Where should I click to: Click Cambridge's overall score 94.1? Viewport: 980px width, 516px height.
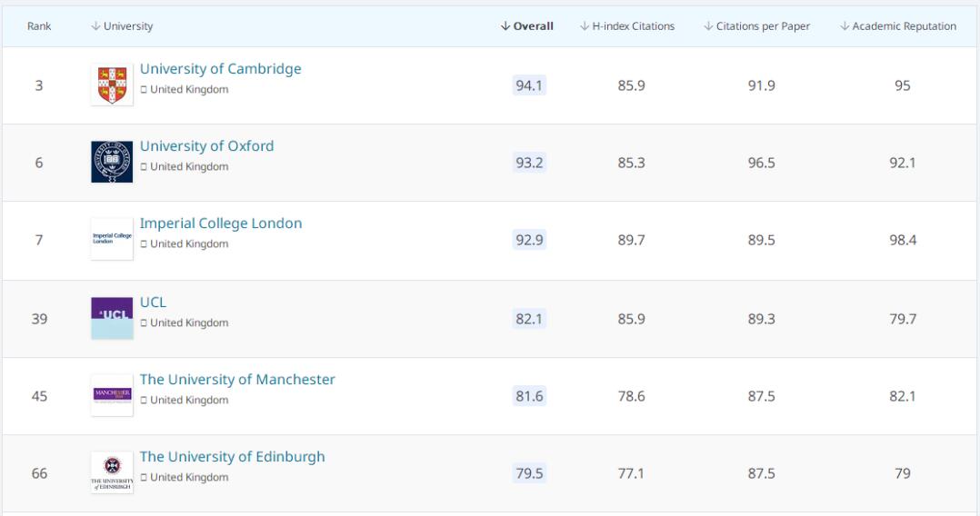[529, 86]
